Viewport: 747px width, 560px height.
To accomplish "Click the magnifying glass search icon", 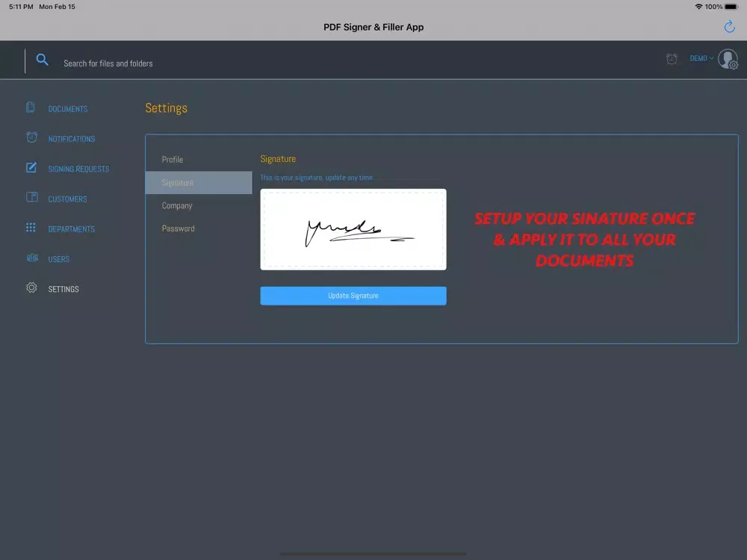I will pos(42,60).
